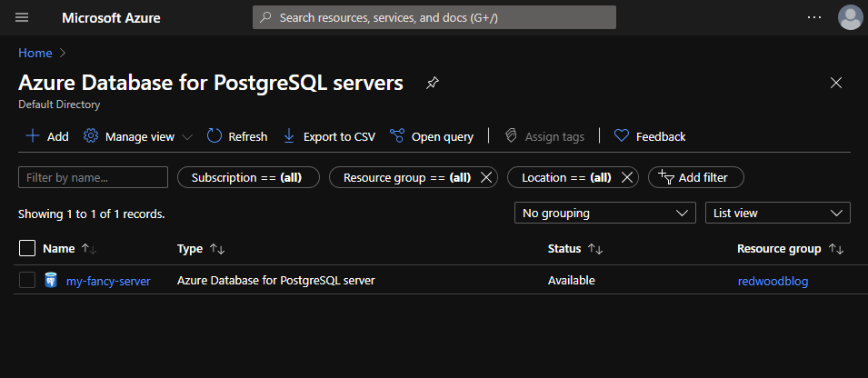Sort by the Name column
The height and width of the screenshot is (378, 868).
(70, 249)
